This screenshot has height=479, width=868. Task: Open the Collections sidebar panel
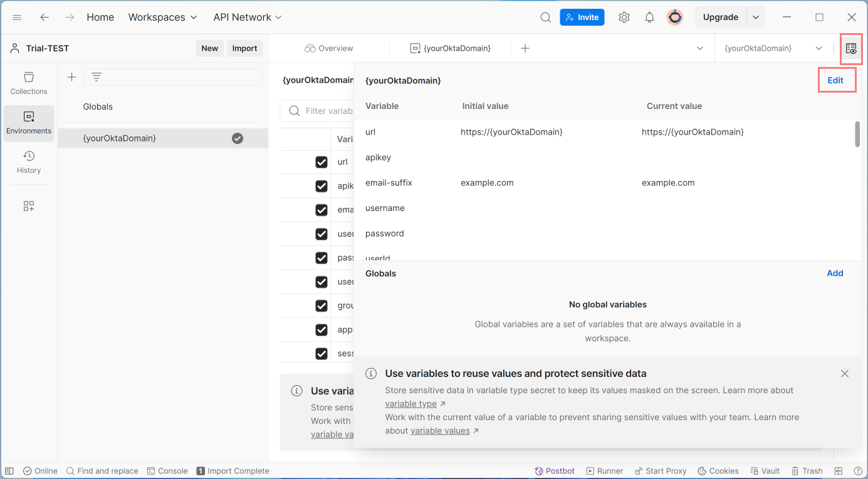pos(29,83)
